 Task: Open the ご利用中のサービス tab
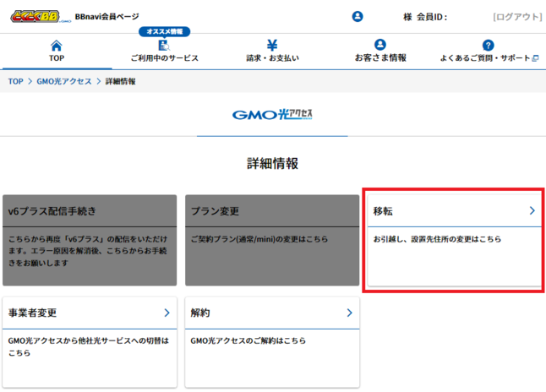[x=164, y=52]
